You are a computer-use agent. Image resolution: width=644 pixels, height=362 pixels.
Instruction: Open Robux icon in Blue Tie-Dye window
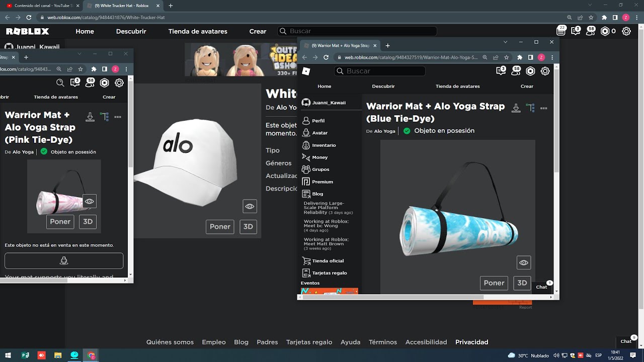[530, 71]
